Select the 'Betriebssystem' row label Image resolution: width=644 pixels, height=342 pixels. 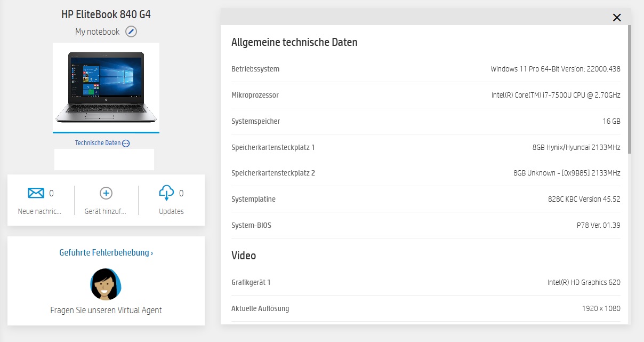(x=255, y=69)
